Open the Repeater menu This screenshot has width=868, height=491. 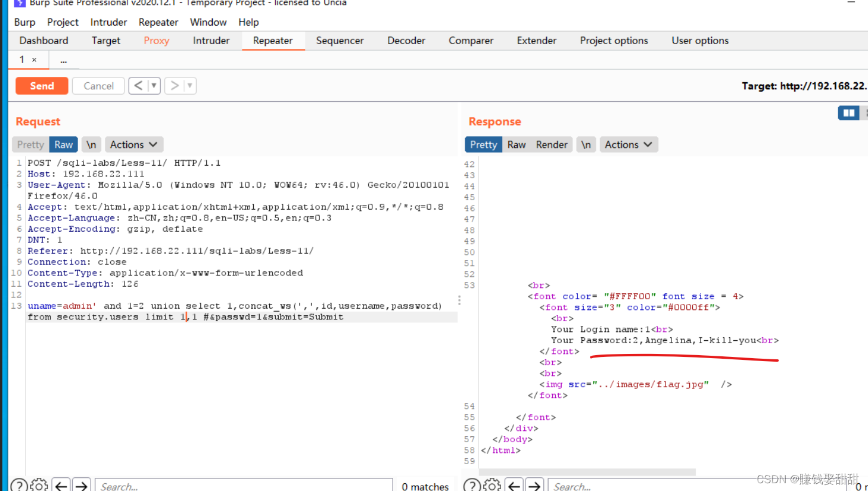point(158,22)
